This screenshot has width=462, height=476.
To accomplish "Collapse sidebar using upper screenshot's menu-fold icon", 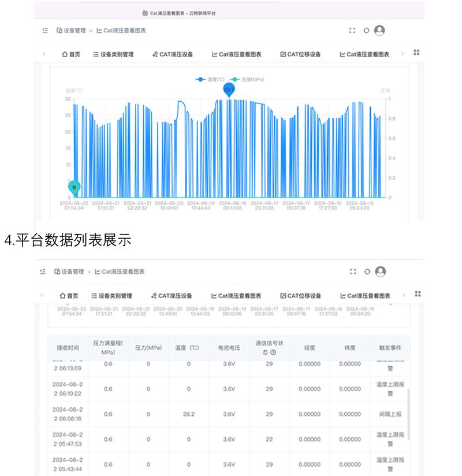I will [44, 31].
